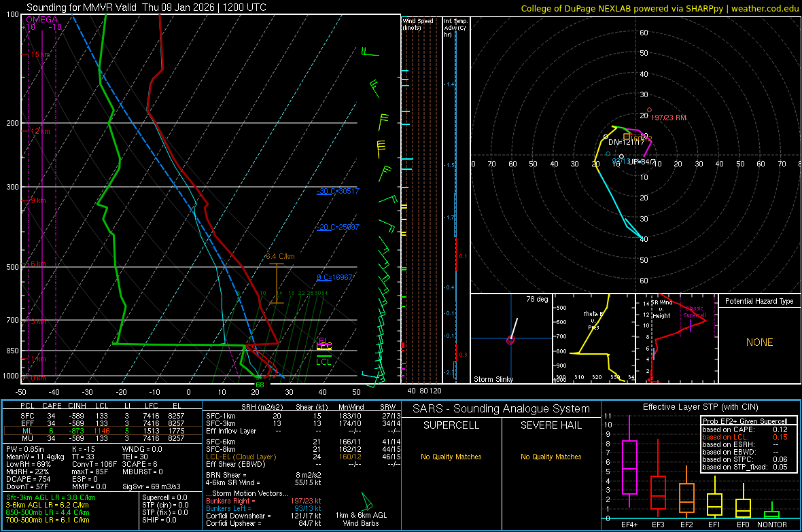Click the 'SHIP = 0.0' value
This screenshot has height=532, width=802.
(159, 520)
